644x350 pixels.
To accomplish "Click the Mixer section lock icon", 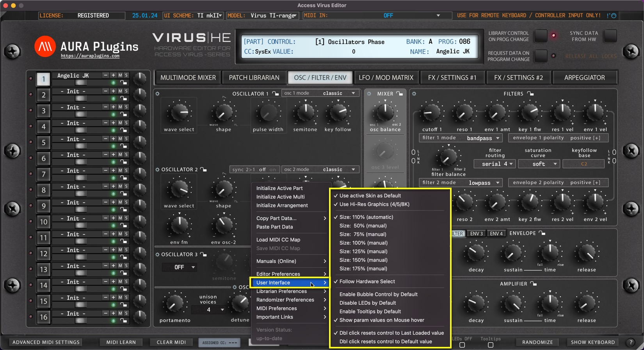I will (x=399, y=94).
